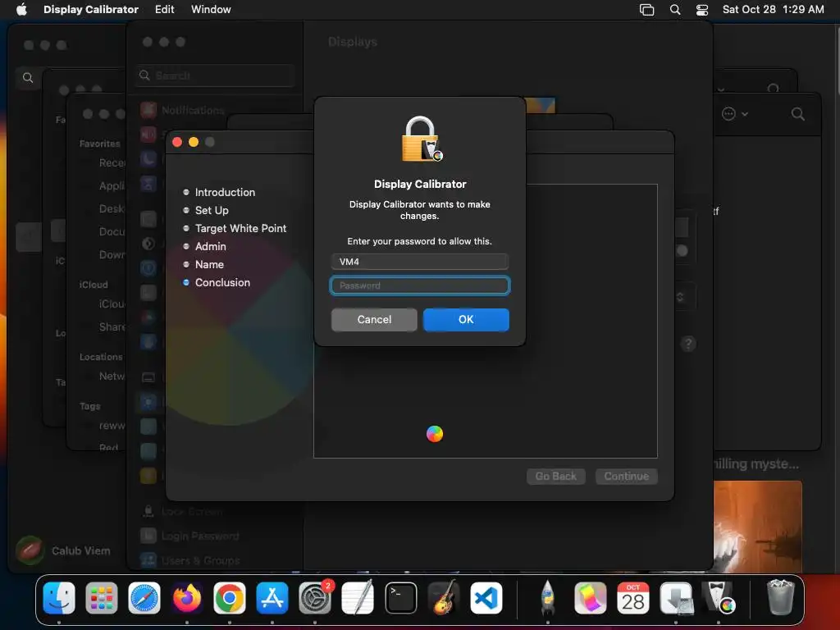Open the Apple menu

21,9
